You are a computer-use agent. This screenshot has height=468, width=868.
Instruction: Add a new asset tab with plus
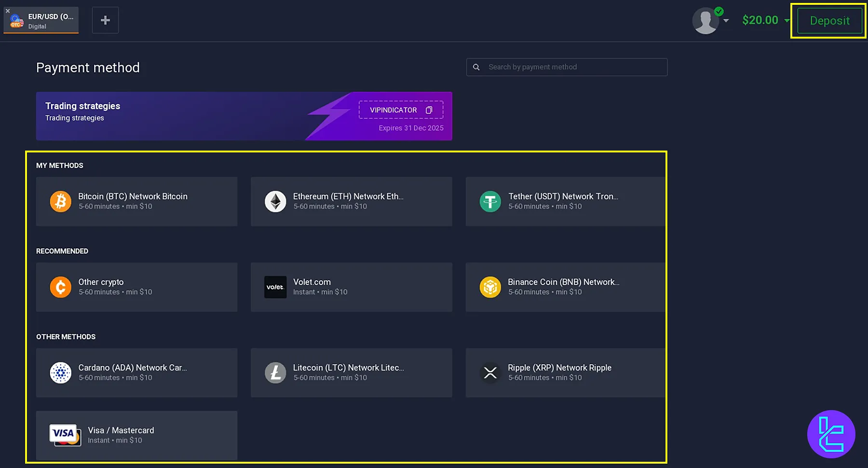(x=105, y=20)
